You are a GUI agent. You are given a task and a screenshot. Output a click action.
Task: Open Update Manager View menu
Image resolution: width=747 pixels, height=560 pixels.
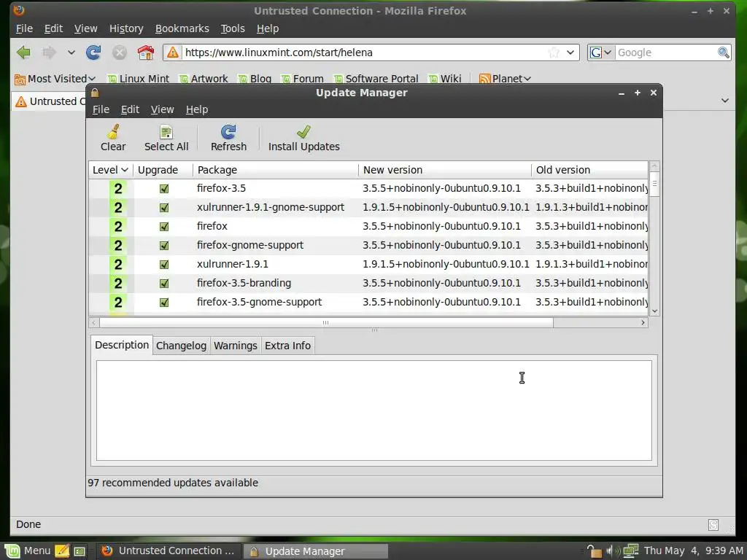163,109
